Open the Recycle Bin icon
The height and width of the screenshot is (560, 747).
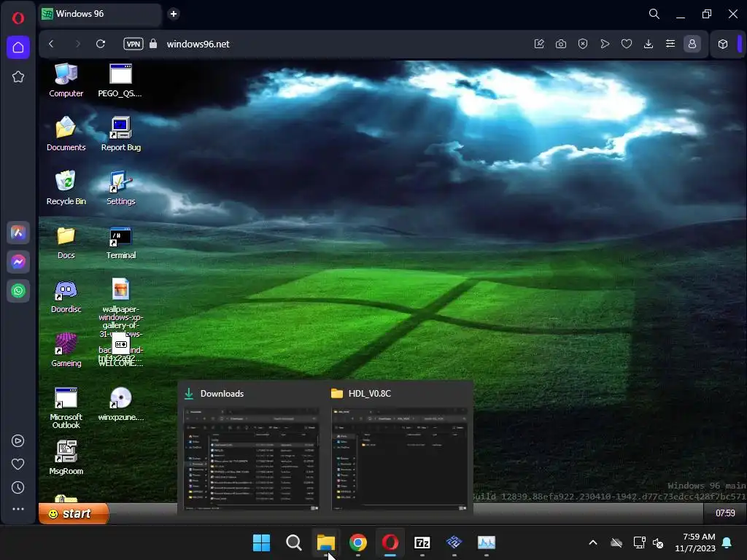click(x=66, y=187)
